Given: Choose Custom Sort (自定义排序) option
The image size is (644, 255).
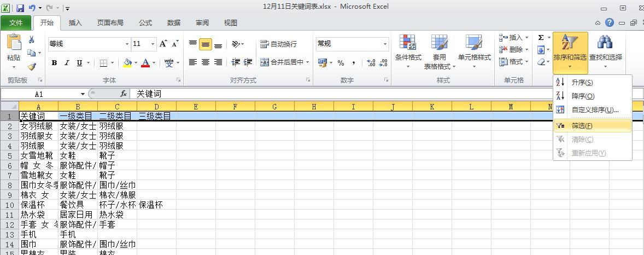Looking at the screenshot, I should [595, 110].
